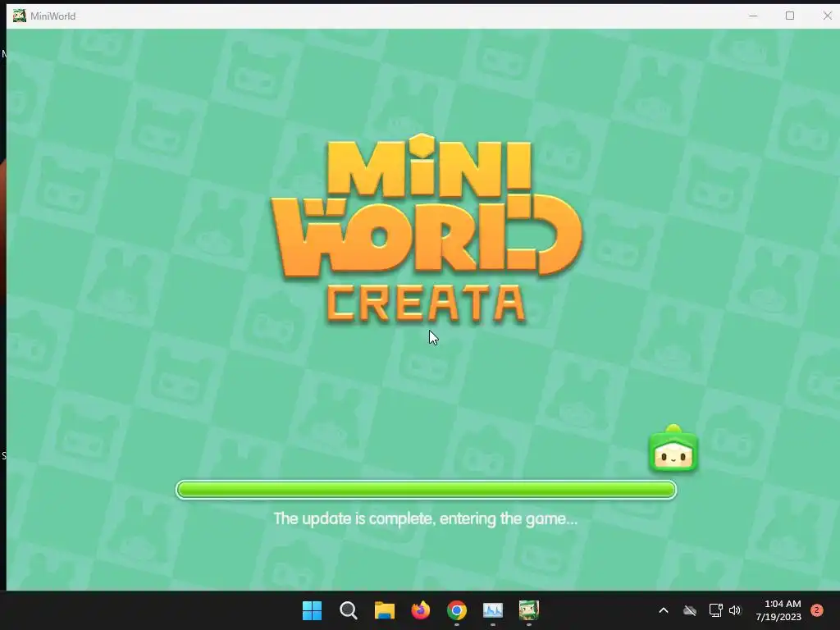This screenshot has height=630, width=840.
Task: Minimize the MiniWorld window
Action: point(753,16)
